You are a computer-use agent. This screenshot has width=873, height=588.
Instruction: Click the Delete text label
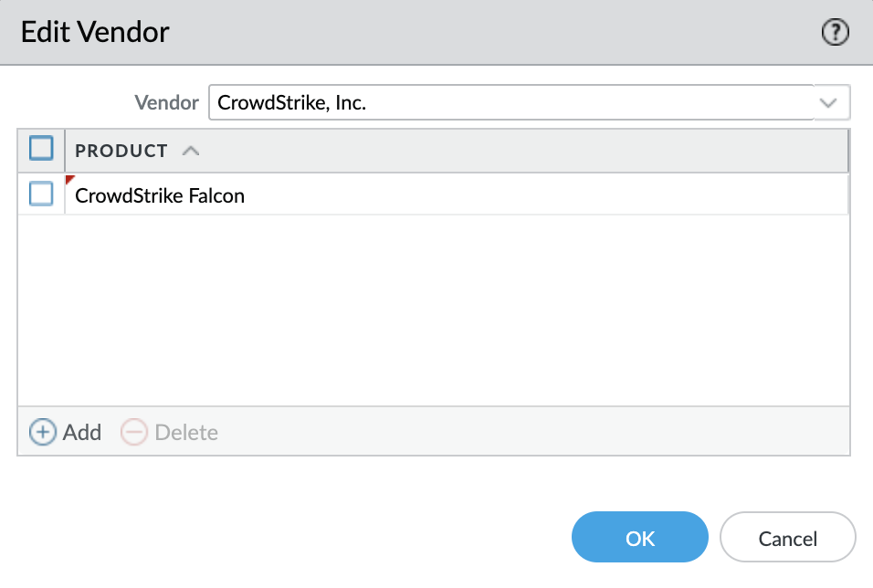(x=186, y=432)
